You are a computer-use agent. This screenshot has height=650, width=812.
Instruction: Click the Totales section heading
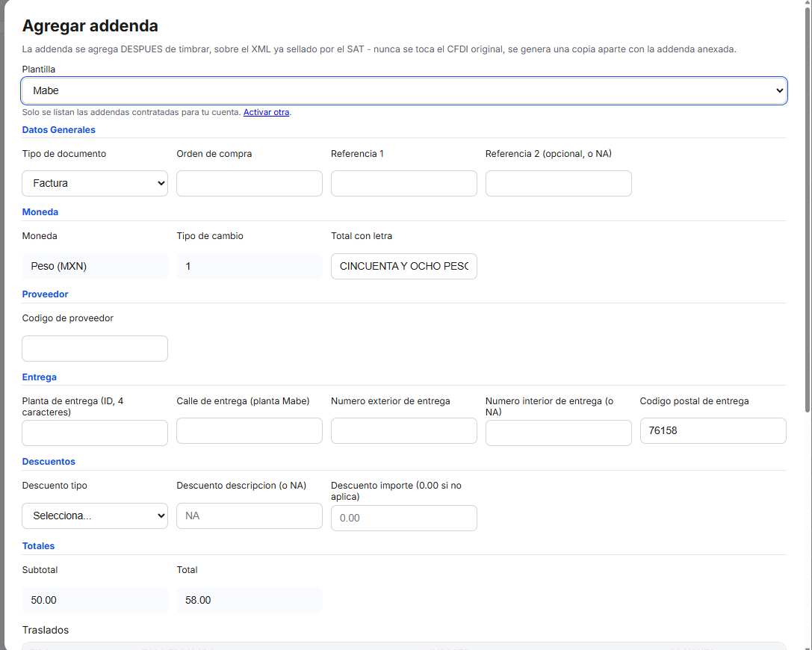tap(38, 546)
